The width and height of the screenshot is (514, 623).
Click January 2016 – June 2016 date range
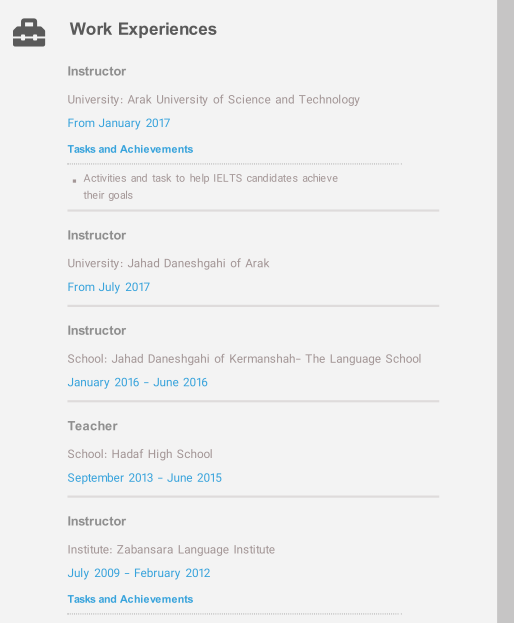137,382
